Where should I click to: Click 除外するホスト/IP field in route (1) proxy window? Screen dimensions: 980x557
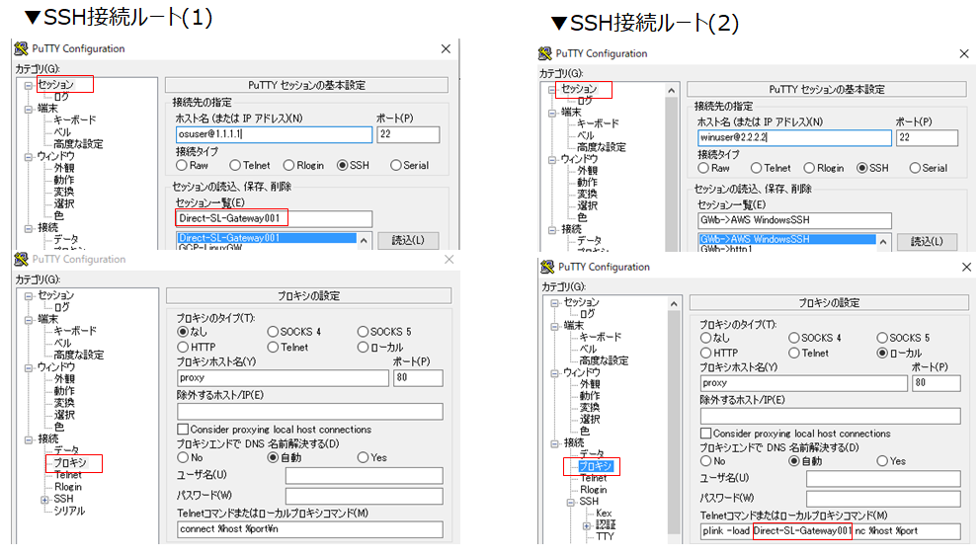click(310, 412)
